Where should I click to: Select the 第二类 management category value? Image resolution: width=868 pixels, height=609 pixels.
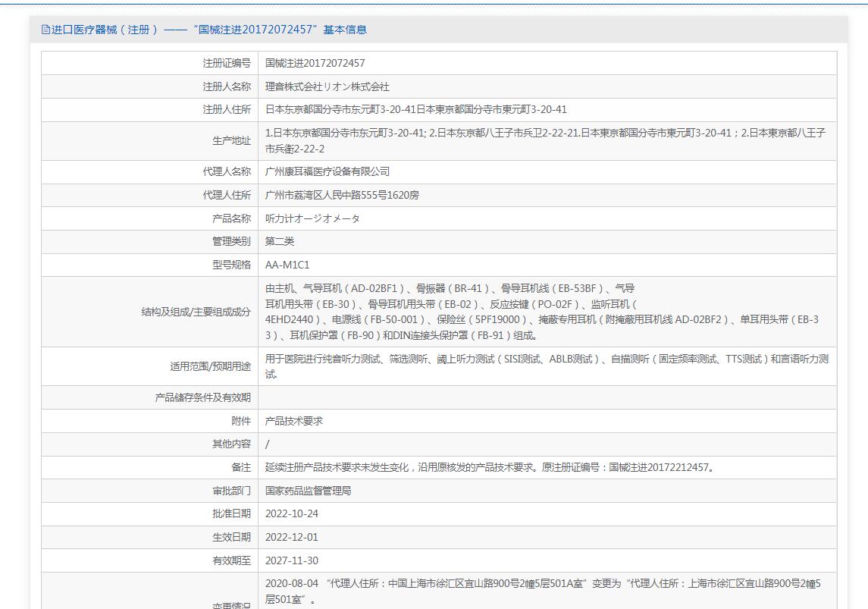pos(280,242)
